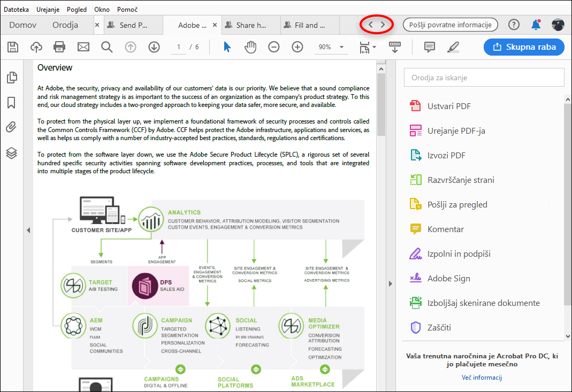Screen dimensions: 572x392
Task: Open the Pomoč menu
Action: pos(127,10)
